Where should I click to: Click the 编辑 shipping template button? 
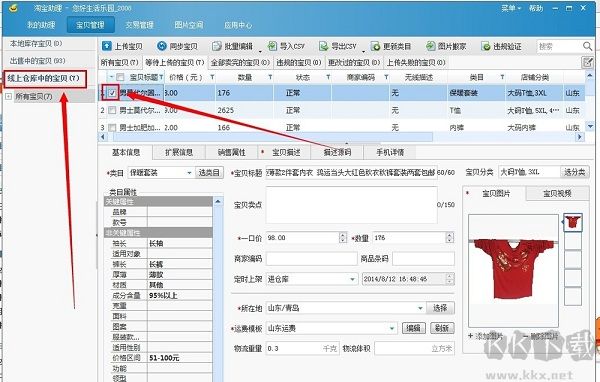coord(413,328)
